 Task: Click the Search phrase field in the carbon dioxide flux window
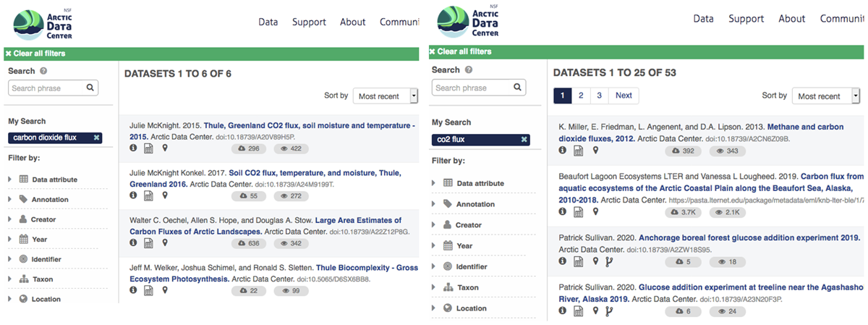(53, 88)
